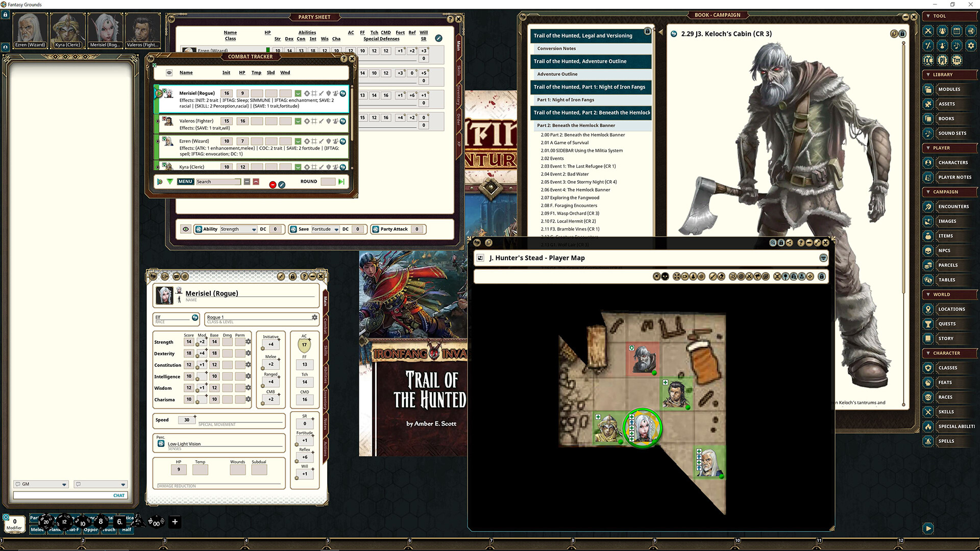
Task: Toggle the green active-turn checkmark for Merisiel
Action: pyautogui.click(x=299, y=93)
